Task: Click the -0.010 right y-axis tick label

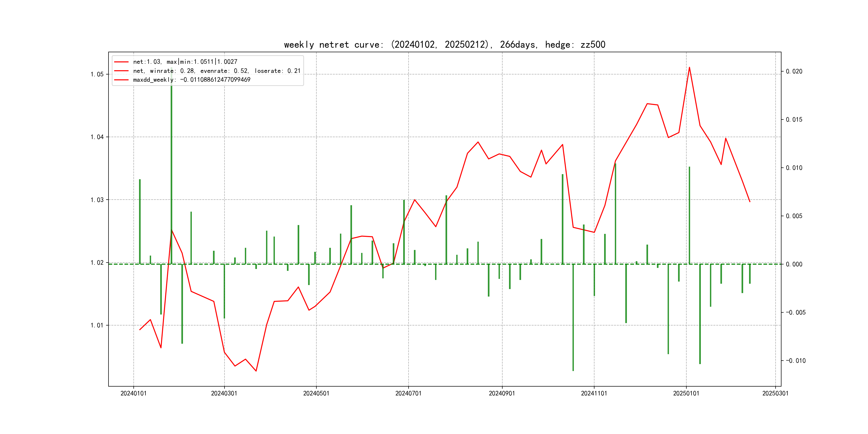Action: coord(796,361)
